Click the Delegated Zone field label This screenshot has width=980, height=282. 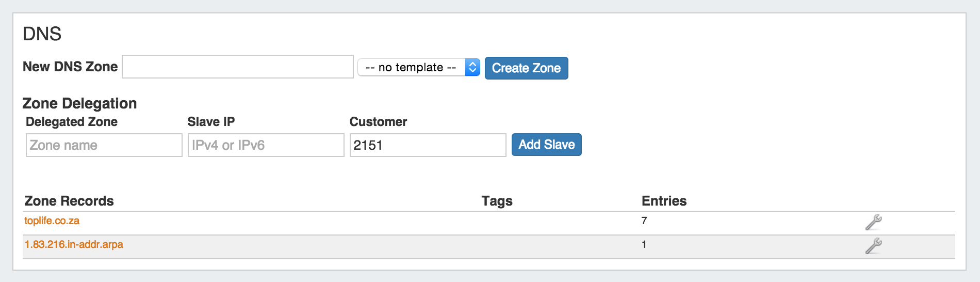coord(72,122)
